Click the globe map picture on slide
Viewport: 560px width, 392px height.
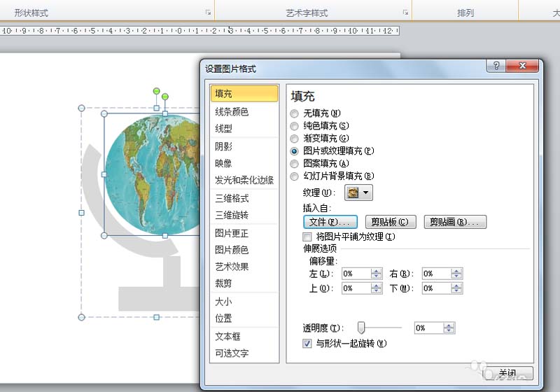tap(153, 175)
